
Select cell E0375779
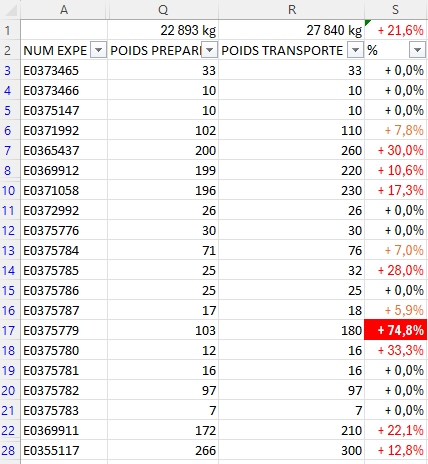pyautogui.click(x=64, y=331)
